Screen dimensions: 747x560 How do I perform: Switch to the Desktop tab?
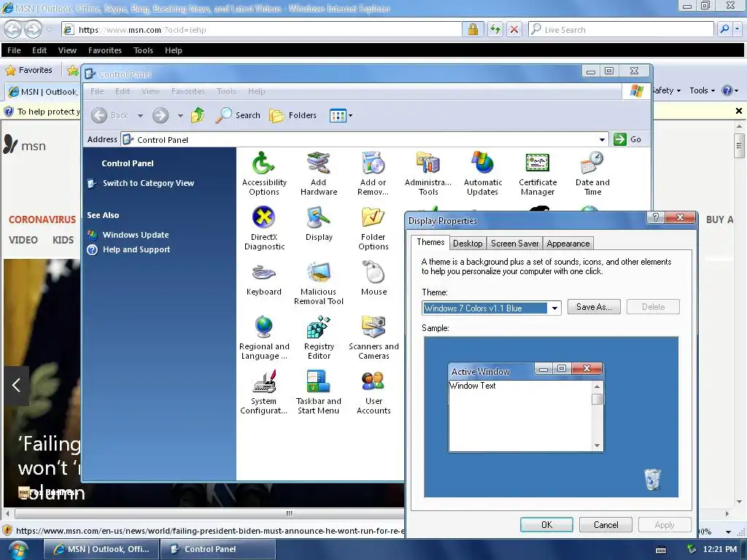(468, 244)
